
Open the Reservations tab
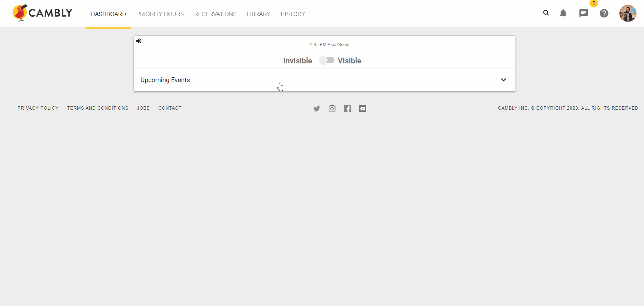pyautogui.click(x=215, y=14)
